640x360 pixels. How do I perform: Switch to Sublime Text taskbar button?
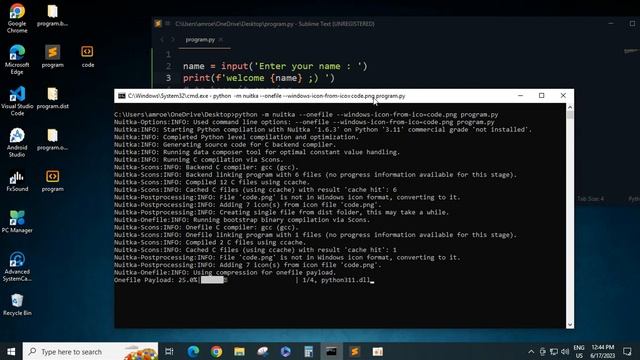[355, 351]
